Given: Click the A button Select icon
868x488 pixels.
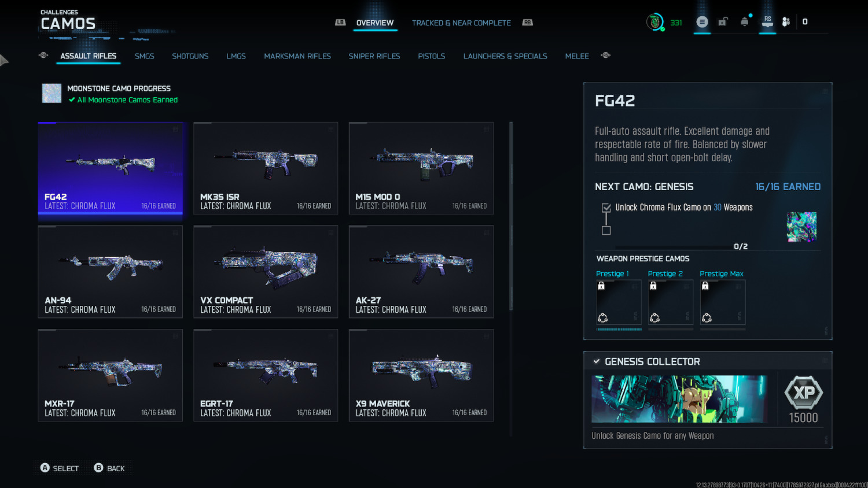Looking at the screenshot, I should [x=45, y=468].
